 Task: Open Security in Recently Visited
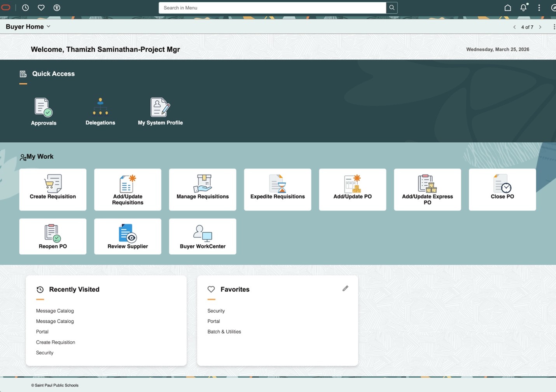pyautogui.click(x=45, y=353)
